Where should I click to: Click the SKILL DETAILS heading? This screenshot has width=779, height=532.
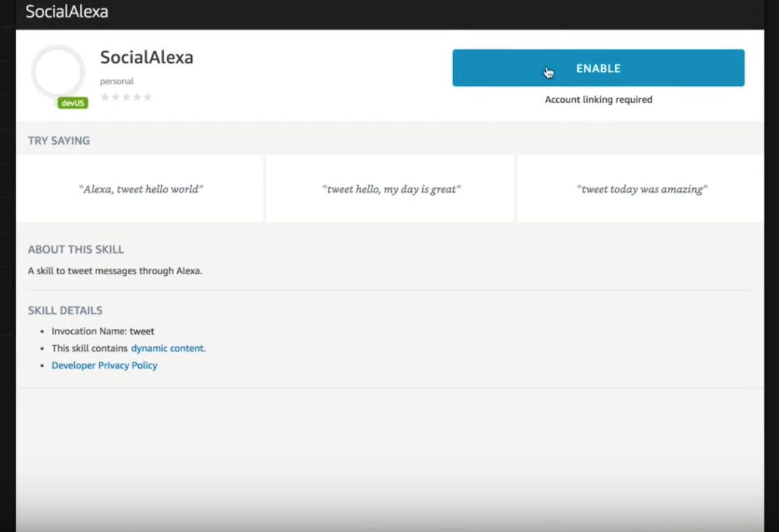65,311
